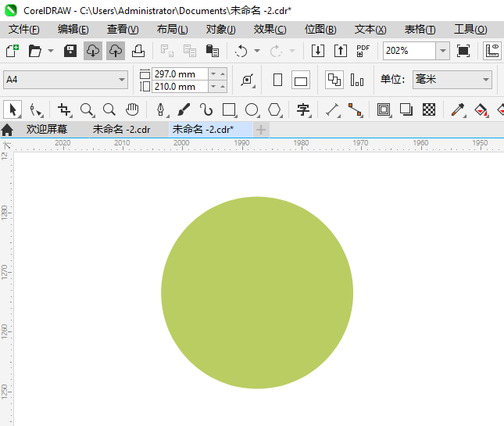The height and width of the screenshot is (426, 504).
Task: Select the Dimension line tool
Action: [x=332, y=109]
